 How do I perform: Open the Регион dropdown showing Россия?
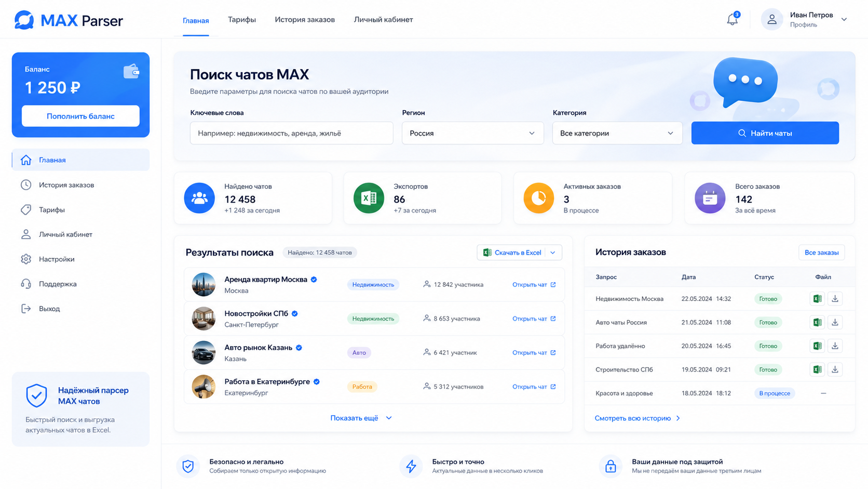[472, 133]
